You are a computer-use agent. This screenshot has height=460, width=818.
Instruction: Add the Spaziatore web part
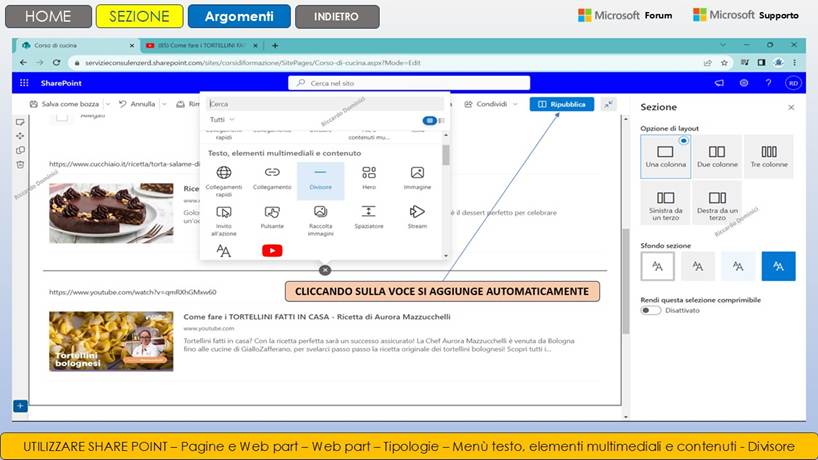pyautogui.click(x=369, y=217)
